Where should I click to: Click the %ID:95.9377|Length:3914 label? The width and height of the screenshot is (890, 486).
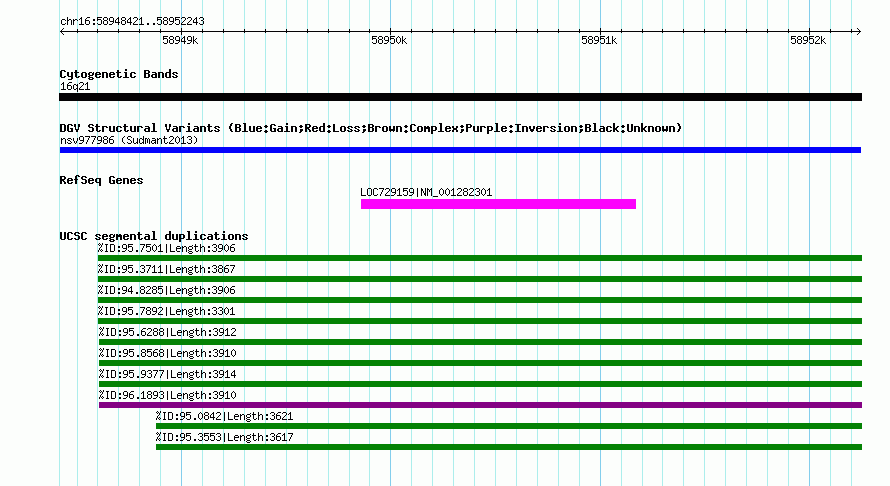pyautogui.click(x=167, y=374)
